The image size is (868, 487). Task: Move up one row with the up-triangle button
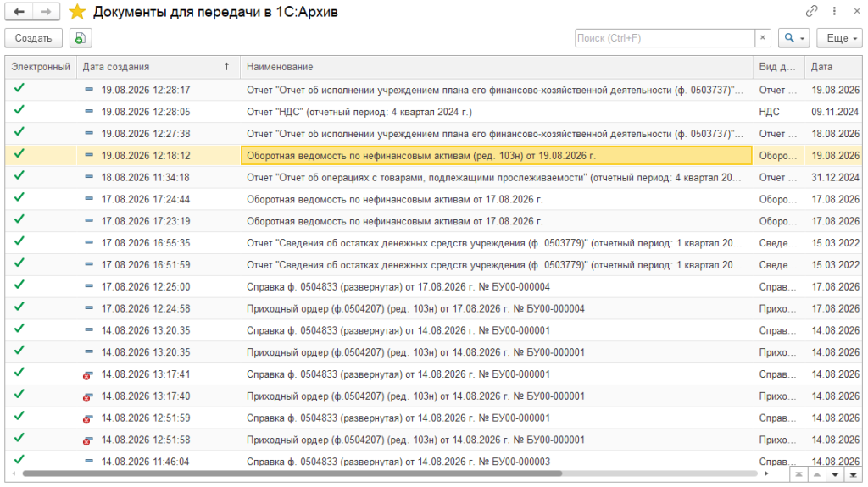(x=816, y=475)
